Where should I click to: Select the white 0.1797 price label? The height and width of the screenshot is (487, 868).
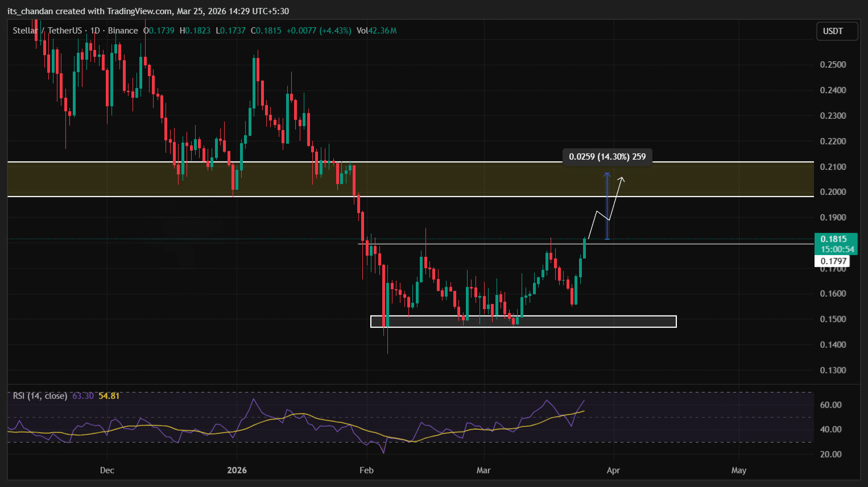click(832, 260)
